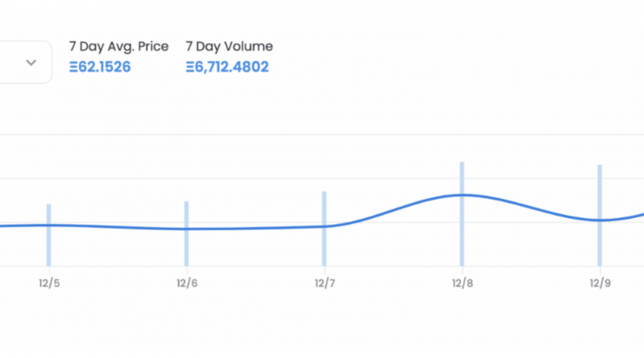Click the 12/5 date axis label
The width and height of the screenshot is (644, 358).
point(49,282)
